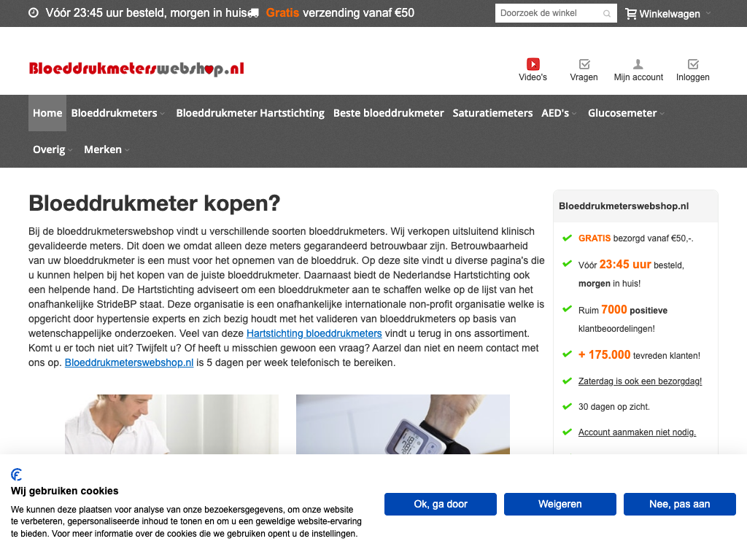Click the cookie consent logo icon
747x560 pixels.
tap(17, 475)
